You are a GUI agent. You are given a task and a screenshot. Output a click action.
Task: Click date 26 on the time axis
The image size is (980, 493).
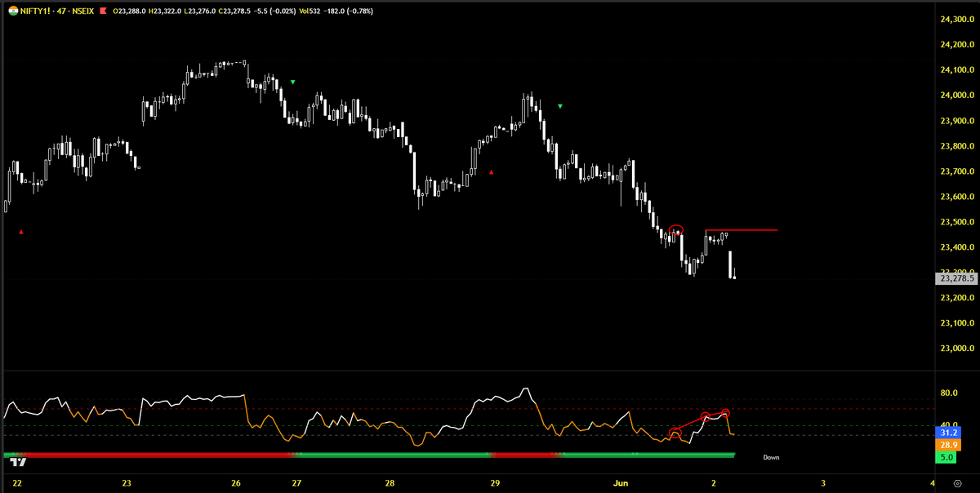click(x=236, y=484)
